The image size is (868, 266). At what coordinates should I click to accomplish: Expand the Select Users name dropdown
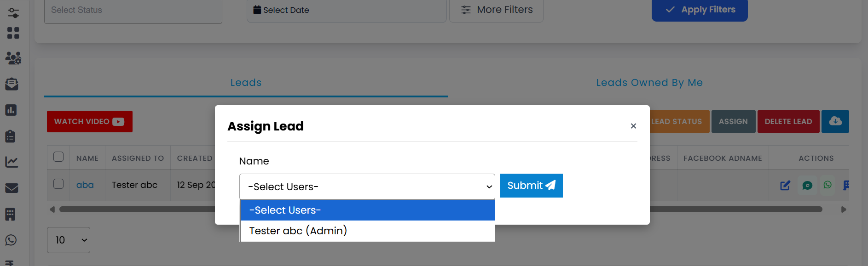tap(367, 187)
